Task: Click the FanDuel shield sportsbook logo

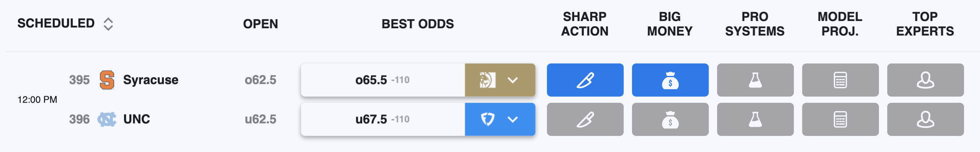Action: [487, 119]
